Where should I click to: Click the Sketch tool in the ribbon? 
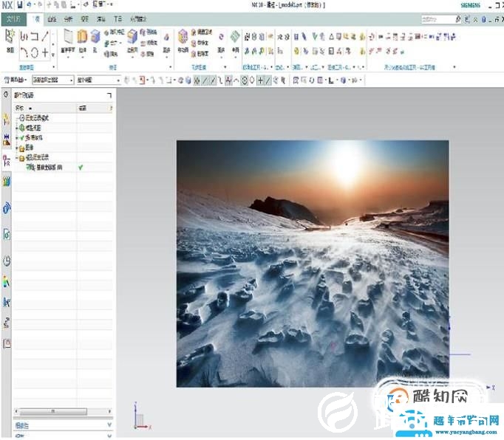(x=10, y=39)
